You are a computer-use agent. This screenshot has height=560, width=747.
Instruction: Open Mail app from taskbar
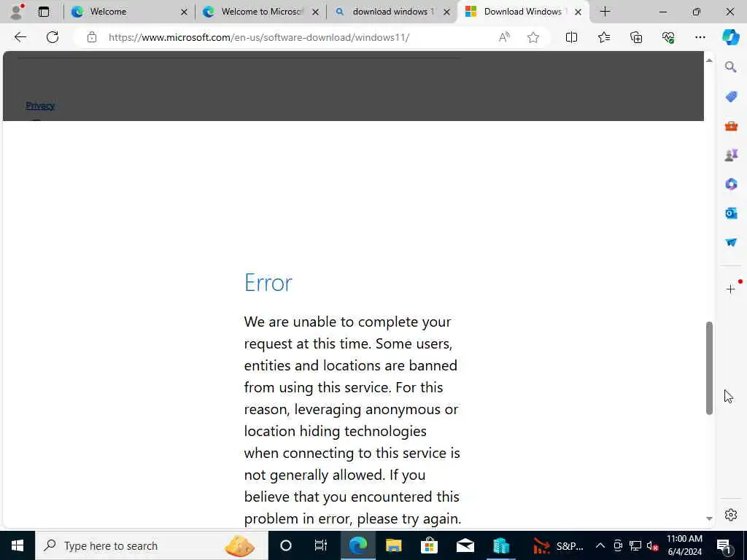pos(465,545)
